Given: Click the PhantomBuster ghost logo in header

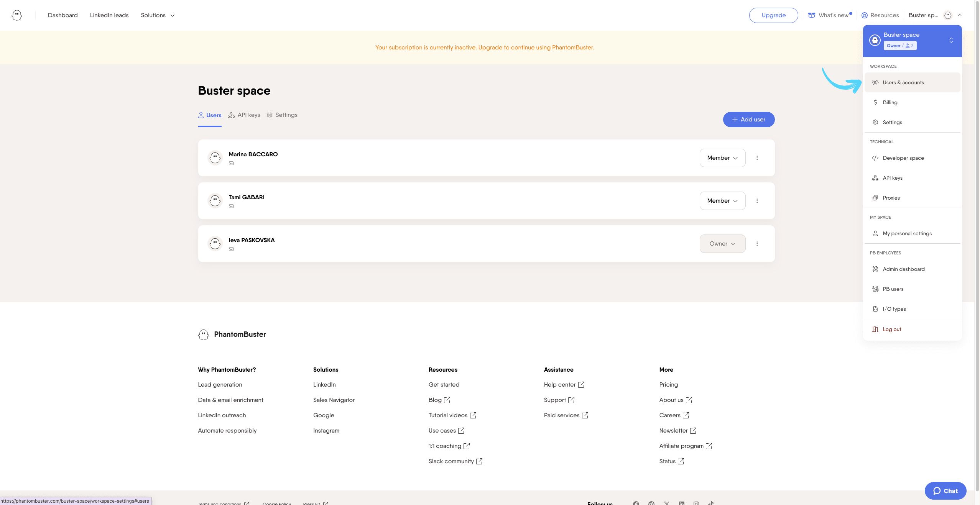Looking at the screenshot, I should 17,15.
